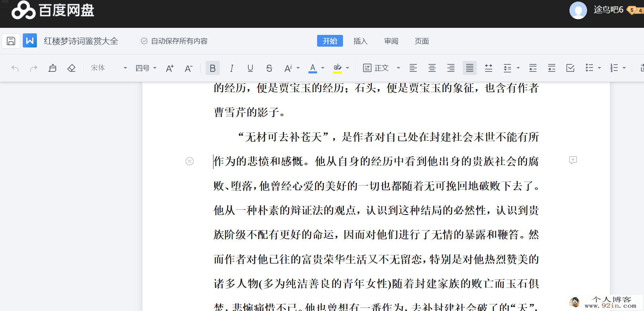Apply bulleted list

pos(589,68)
